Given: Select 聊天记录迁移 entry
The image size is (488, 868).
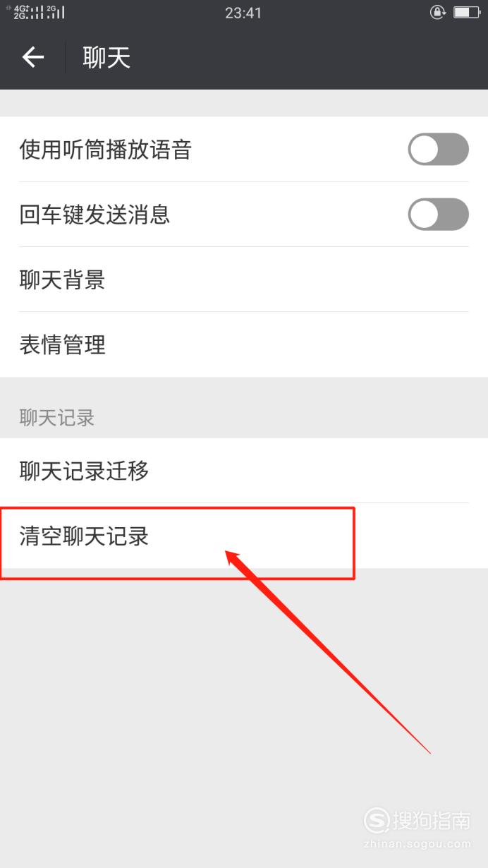Looking at the screenshot, I should (244, 471).
